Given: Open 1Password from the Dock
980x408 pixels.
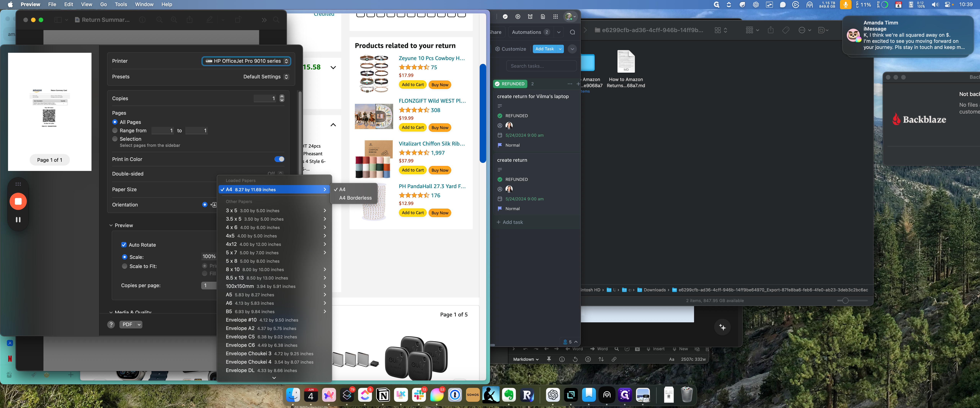Looking at the screenshot, I should click(455, 395).
